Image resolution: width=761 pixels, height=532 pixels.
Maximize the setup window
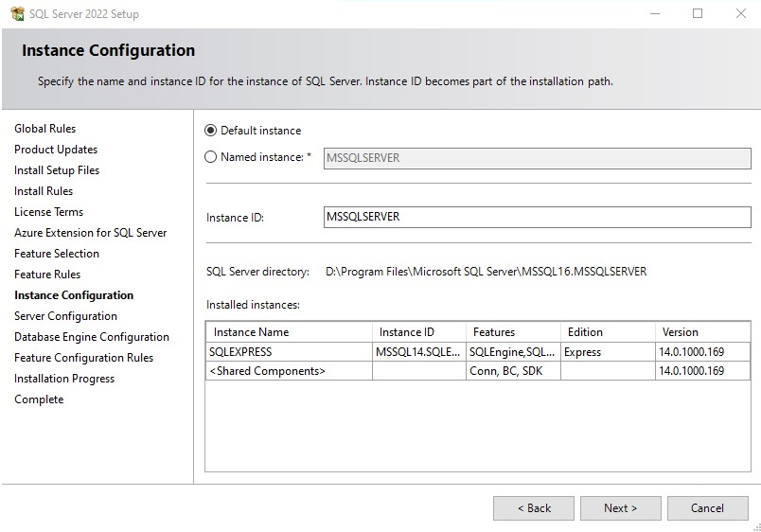tap(698, 14)
